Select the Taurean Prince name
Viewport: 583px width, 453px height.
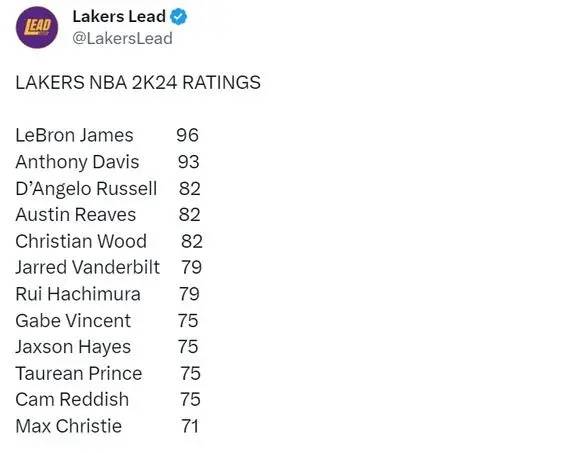click(79, 373)
